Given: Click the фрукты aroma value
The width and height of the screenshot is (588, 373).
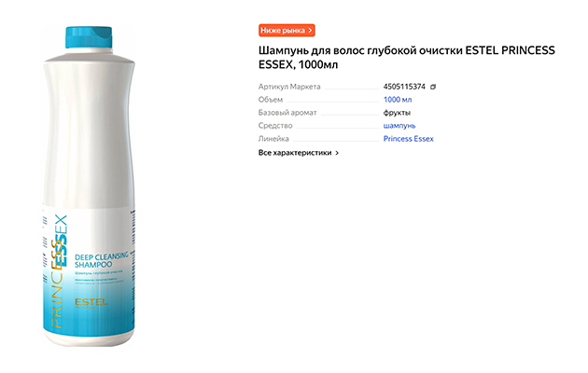Looking at the screenshot, I should click(397, 113).
